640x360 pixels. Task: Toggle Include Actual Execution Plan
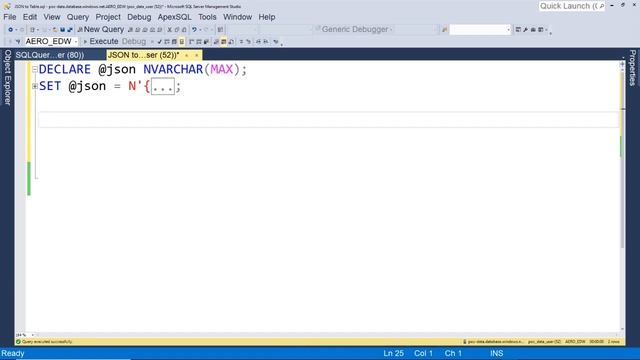(191, 42)
